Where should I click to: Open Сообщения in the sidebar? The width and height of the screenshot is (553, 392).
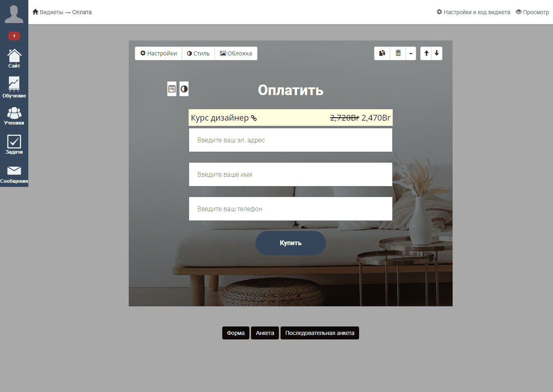[x=14, y=174]
